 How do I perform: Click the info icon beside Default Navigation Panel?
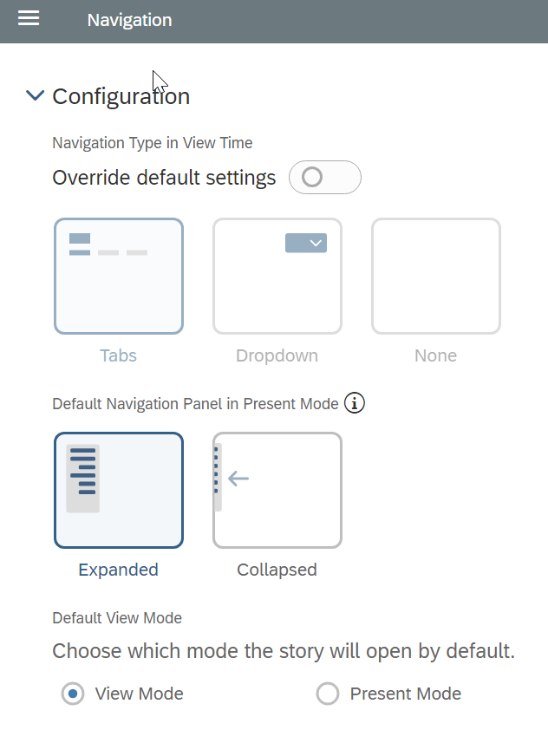(x=354, y=403)
